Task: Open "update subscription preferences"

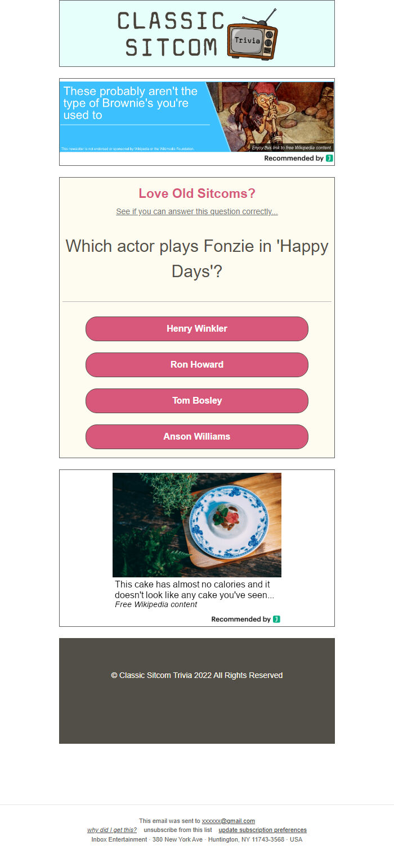Action: tap(262, 830)
